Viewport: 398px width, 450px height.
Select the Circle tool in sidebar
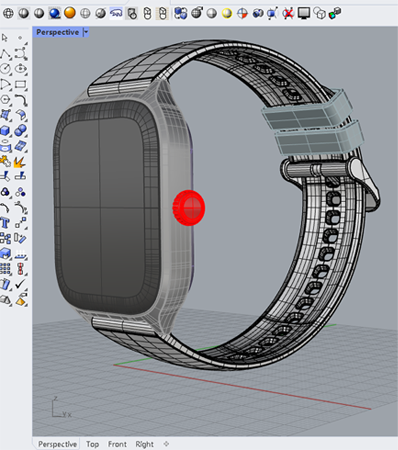tap(5, 69)
